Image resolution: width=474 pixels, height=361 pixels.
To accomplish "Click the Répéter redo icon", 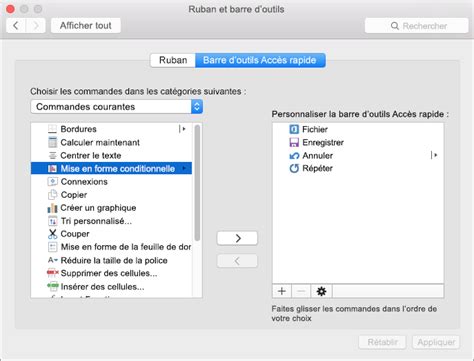I will click(x=294, y=168).
